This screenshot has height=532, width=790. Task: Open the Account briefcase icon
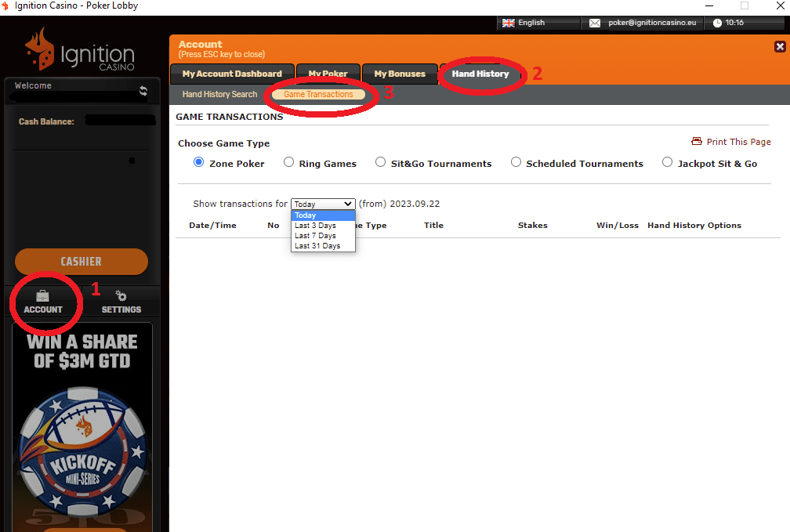point(43,295)
